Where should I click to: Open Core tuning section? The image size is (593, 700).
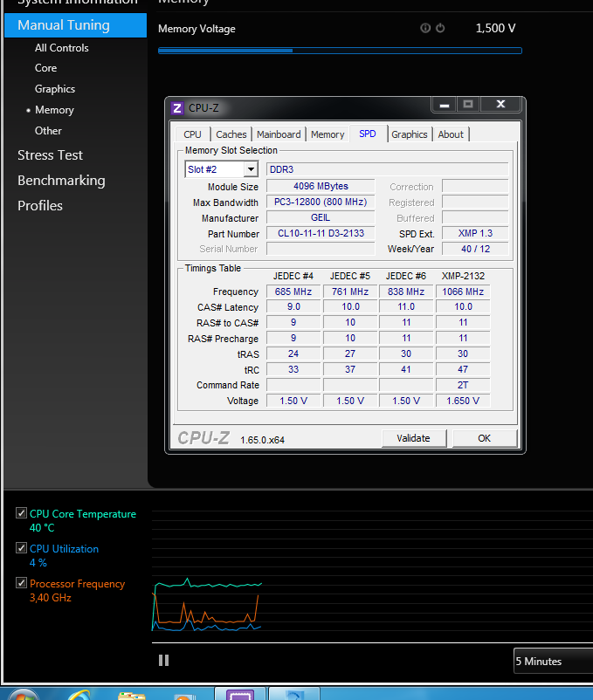click(45, 68)
